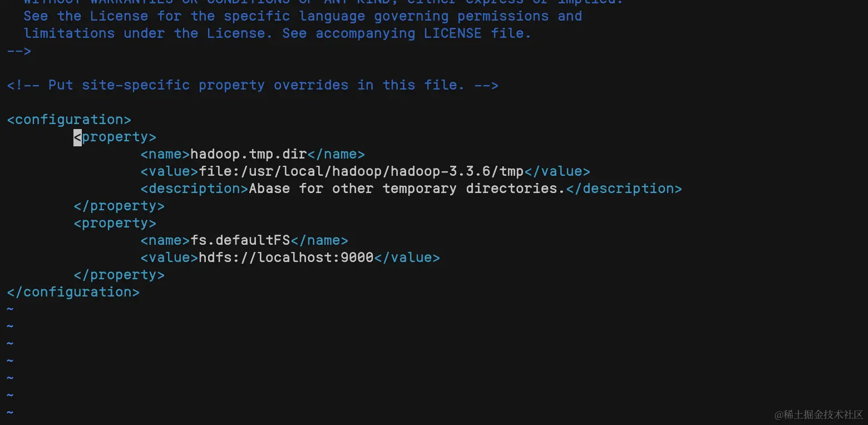Screen dimensions: 868x425
Task: Click the <description> opening tag
Action: pyautogui.click(x=194, y=189)
